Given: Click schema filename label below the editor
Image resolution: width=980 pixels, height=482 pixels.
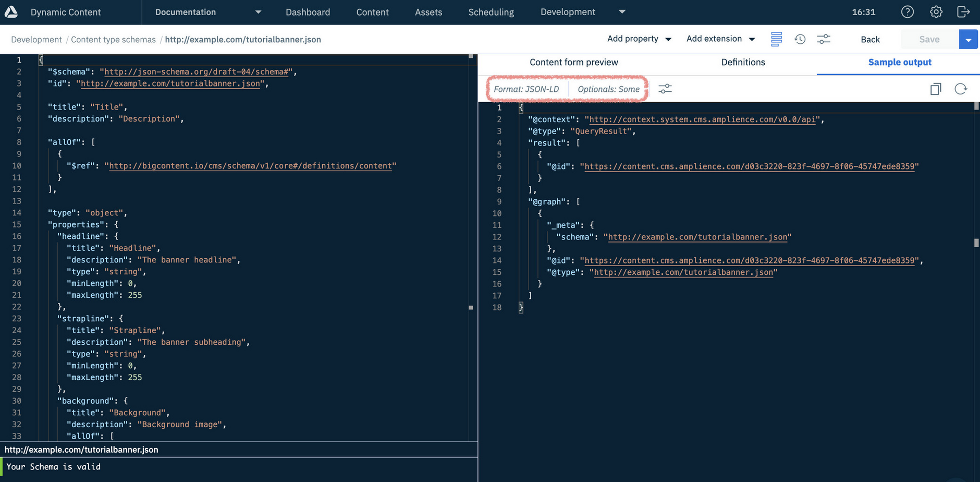Looking at the screenshot, I should coord(81,450).
